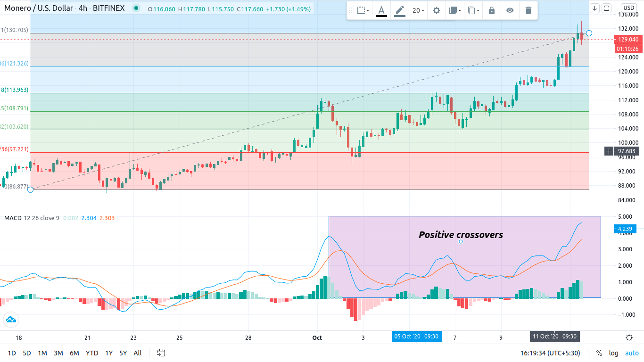Toggle log scale mode
The image size is (644, 362).
[x=613, y=353]
